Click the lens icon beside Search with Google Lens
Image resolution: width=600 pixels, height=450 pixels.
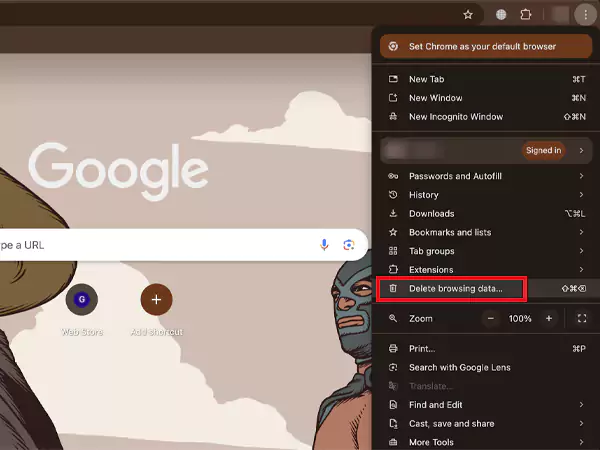[x=393, y=367]
